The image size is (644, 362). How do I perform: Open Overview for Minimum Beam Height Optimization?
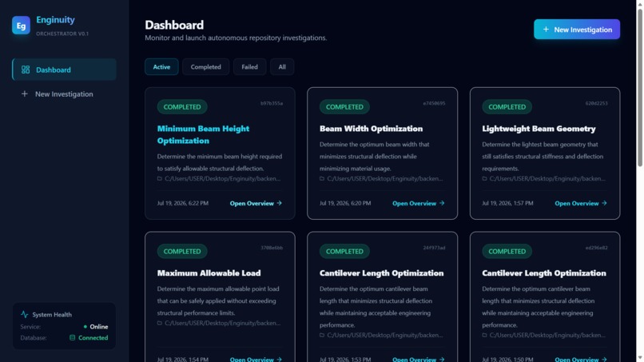click(x=256, y=203)
